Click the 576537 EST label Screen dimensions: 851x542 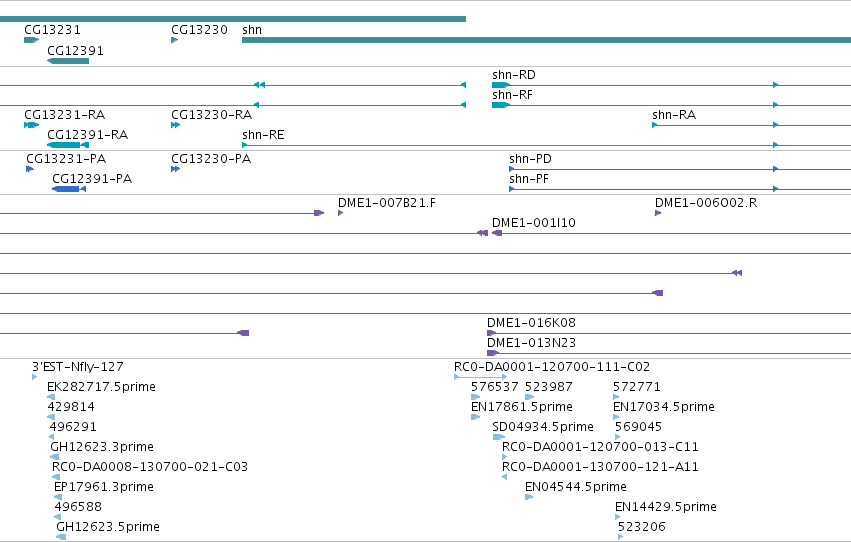[x=494, y=387]
